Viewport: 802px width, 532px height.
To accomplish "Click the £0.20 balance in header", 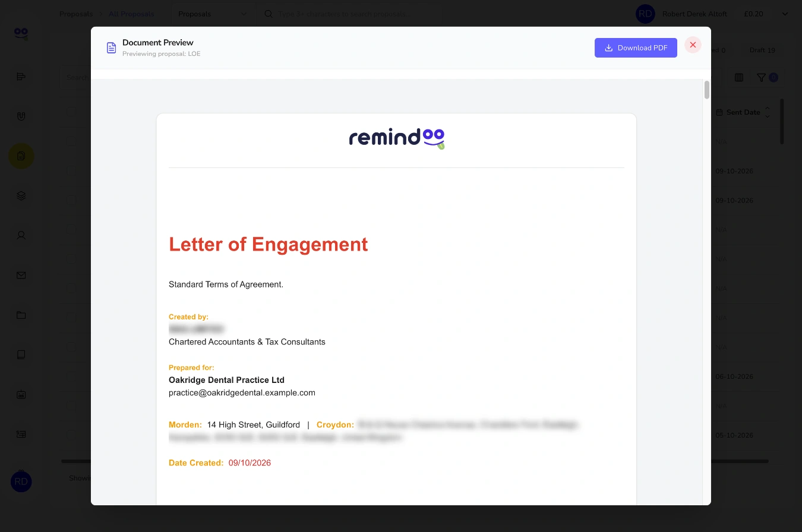I will pos(753,14).
